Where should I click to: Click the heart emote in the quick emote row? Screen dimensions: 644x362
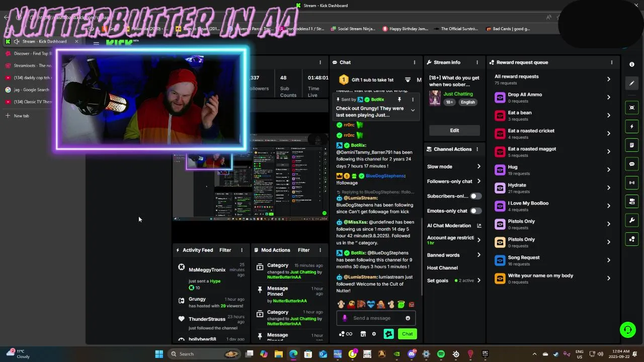coord(371,305)
